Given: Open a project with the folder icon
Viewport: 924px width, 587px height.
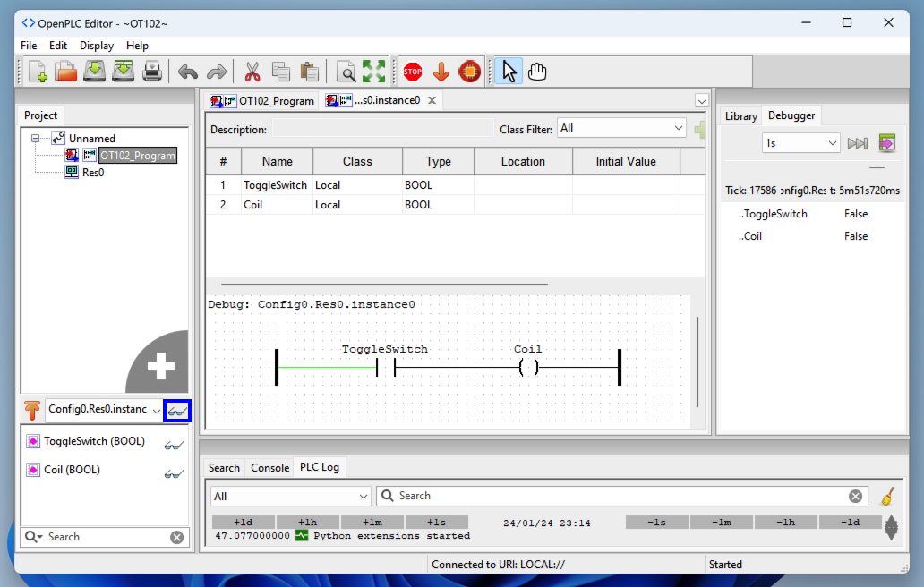Looking at the screenshot, I should [66, 72].
